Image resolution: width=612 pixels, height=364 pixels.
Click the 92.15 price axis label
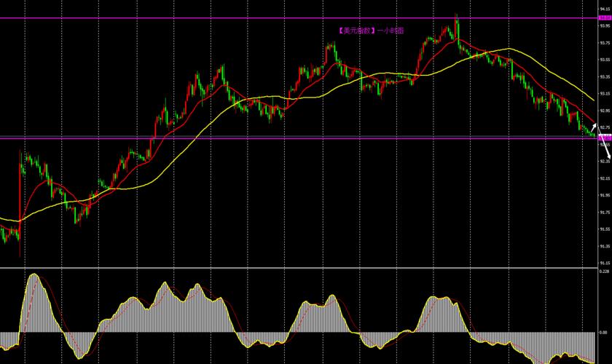pos(604,178)
